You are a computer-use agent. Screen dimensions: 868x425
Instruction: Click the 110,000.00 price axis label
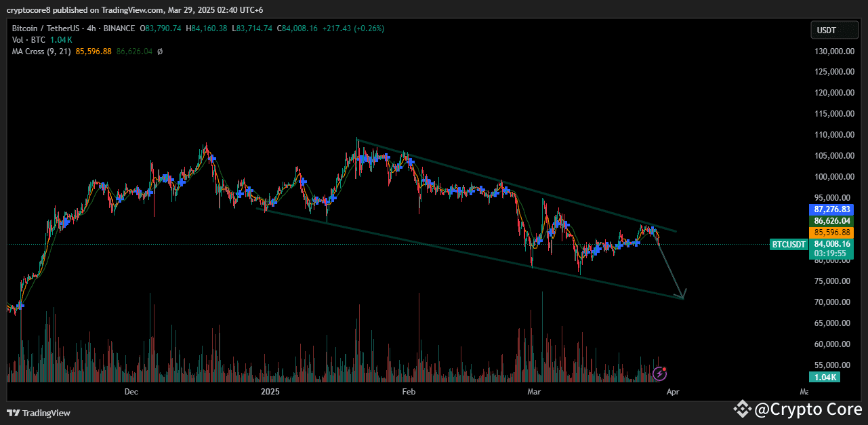tap(833, 135)
